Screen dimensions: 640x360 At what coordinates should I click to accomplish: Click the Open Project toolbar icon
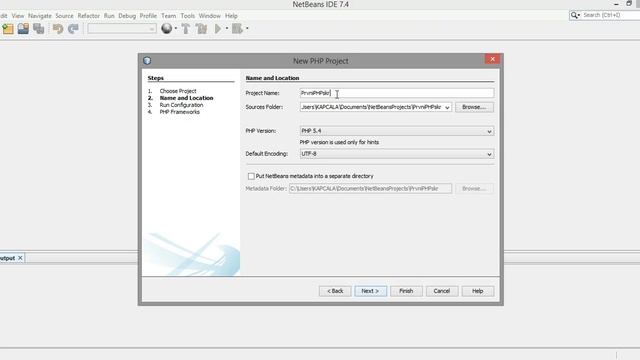(23, 29)
